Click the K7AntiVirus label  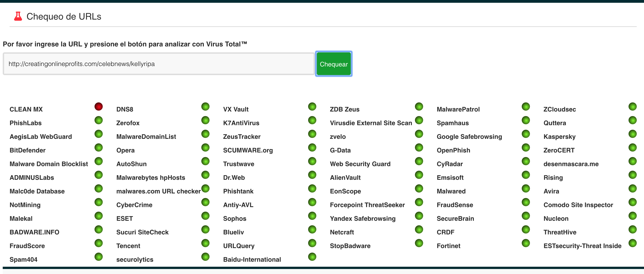(x=241, y=123)
